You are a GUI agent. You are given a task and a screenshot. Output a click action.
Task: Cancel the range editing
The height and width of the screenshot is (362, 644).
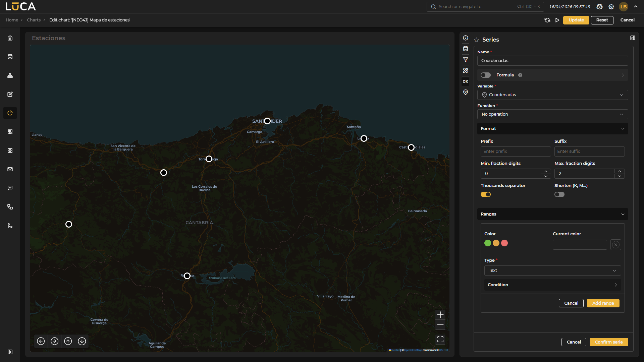point(571,303)
